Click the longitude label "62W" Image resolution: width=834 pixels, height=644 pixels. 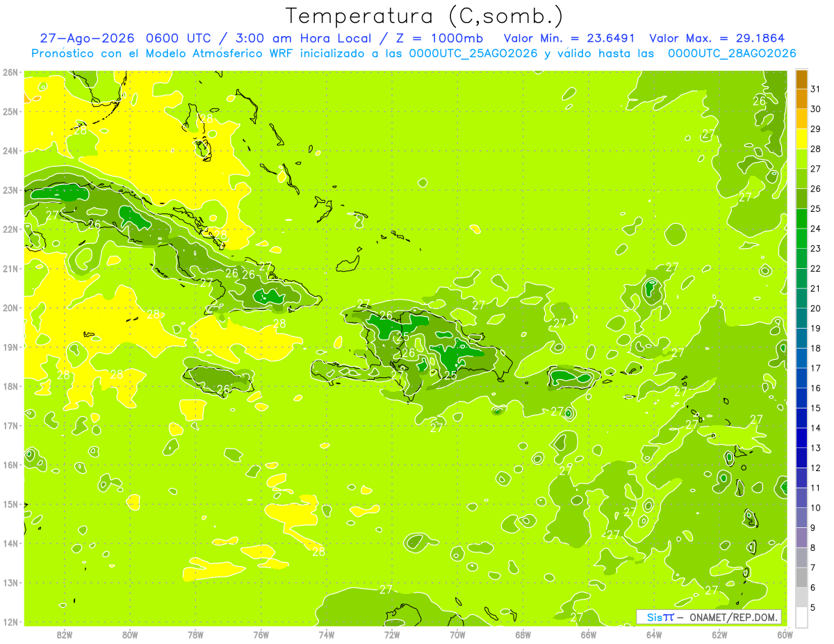[719, 634]
